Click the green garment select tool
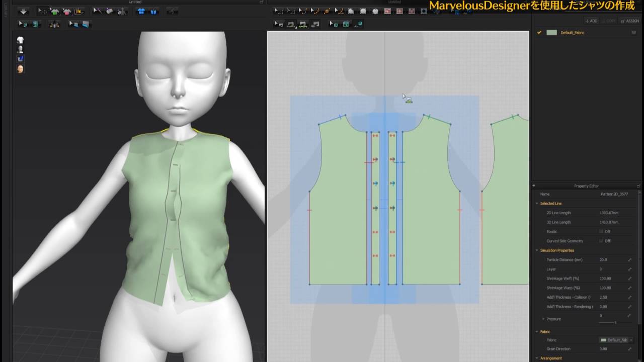The image size is (644, 362). click(x=55, y=11)
